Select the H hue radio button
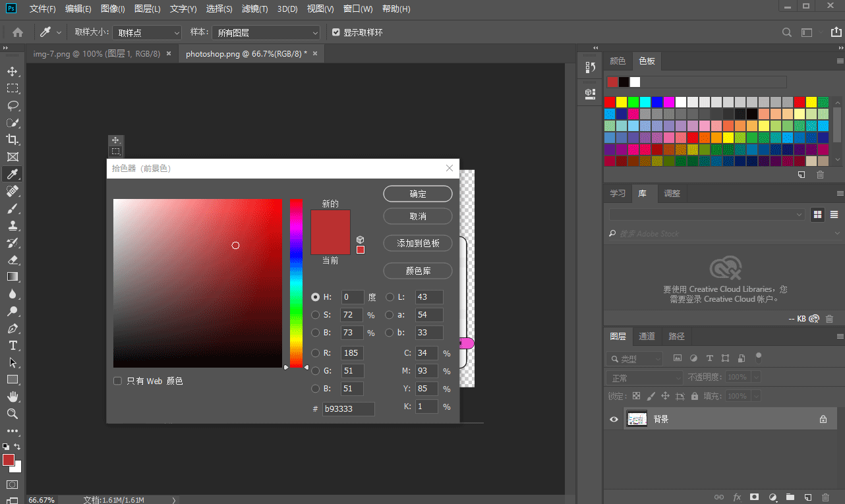Screen dimensions: 845x504 coord(315,297)
